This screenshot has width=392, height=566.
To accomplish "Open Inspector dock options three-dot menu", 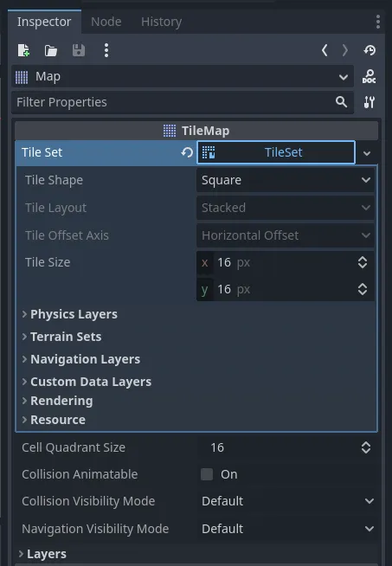I will (x=378, y=22).
